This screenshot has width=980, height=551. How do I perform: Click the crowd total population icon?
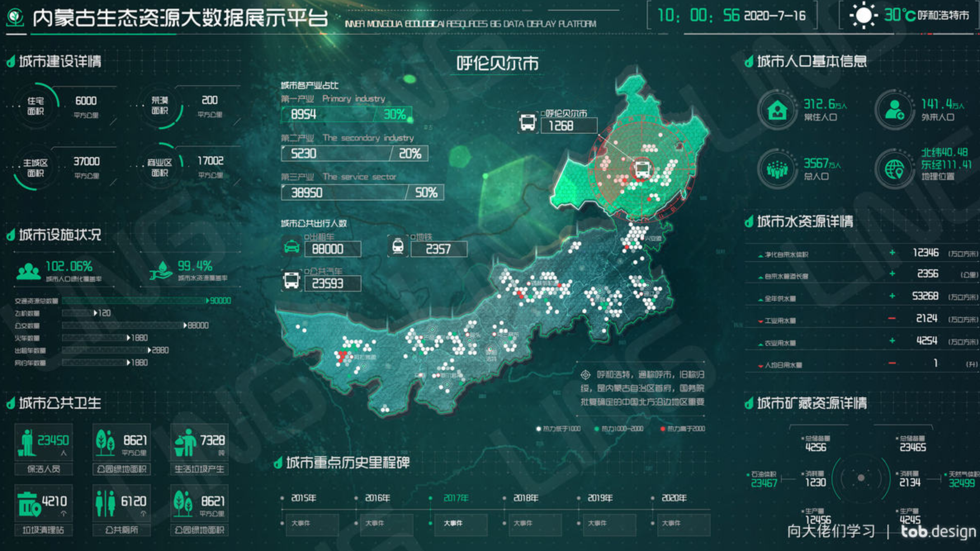click(x=777, y=169)
